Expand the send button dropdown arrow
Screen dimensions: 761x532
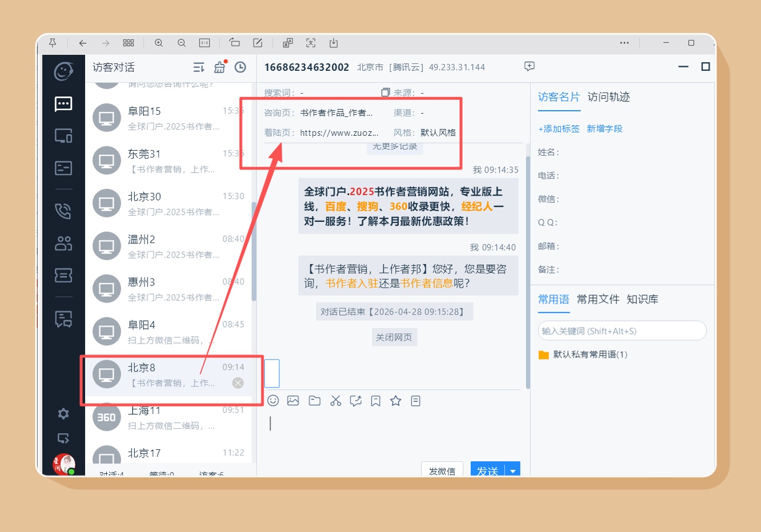tap(513, 471)
